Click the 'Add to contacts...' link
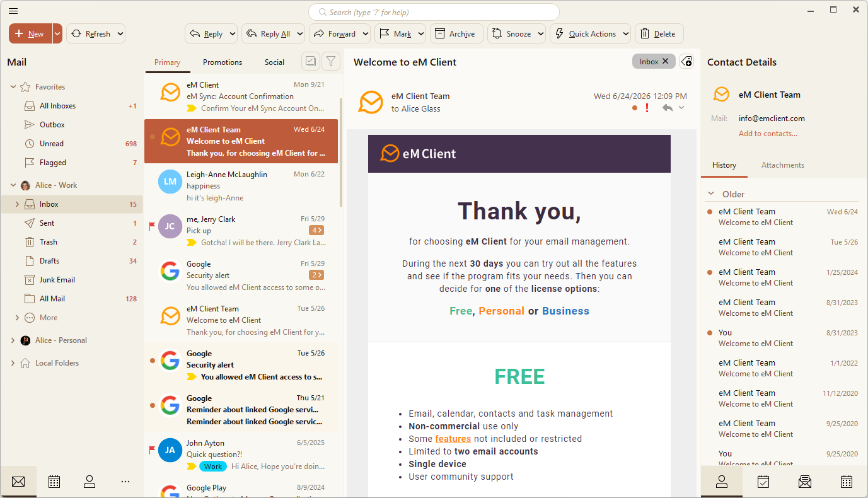Image resolution: width=868 pixels, height=498 pixels. (768, 134)
